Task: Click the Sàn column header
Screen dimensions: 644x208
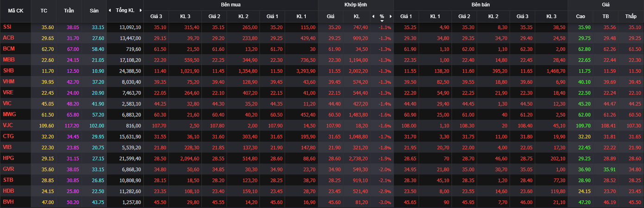Action: [94, 10]
